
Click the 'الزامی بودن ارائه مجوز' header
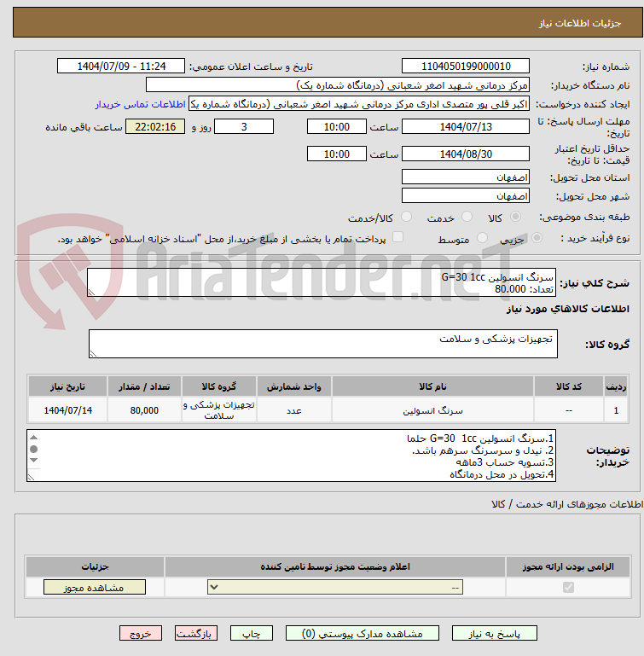tap(568, 566)
